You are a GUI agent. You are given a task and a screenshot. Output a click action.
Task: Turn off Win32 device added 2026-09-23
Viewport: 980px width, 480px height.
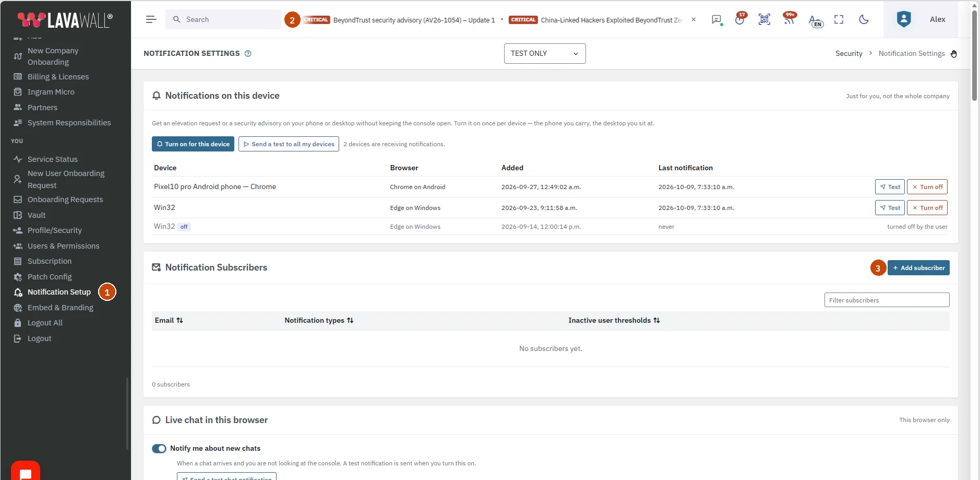(927, 208)
